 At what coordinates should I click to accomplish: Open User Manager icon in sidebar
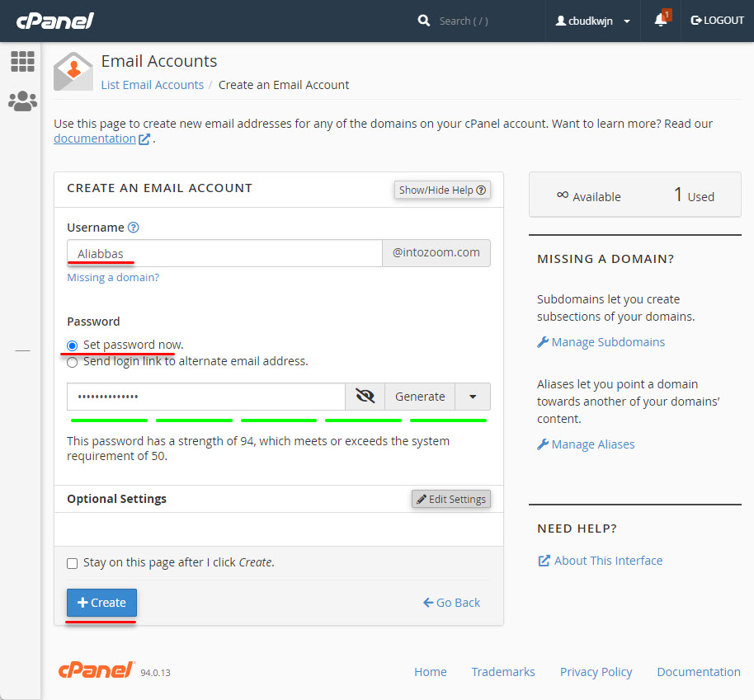[x=22, y=101]
